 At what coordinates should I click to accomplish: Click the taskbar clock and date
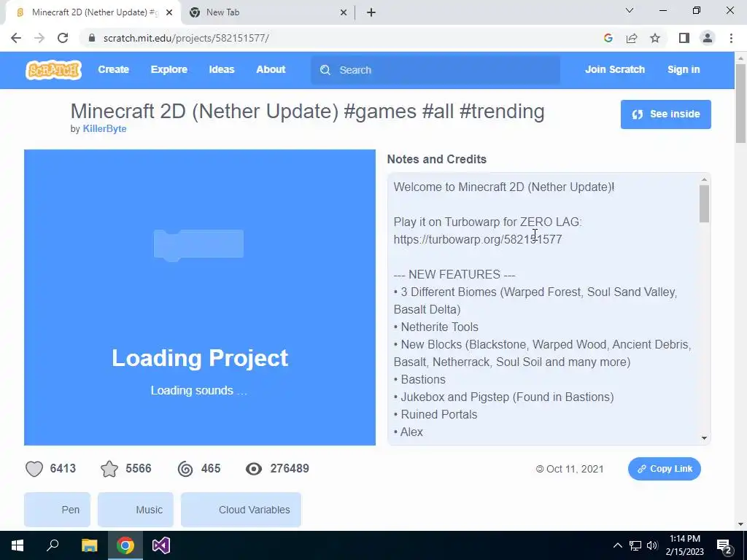(x=684, y=545)
